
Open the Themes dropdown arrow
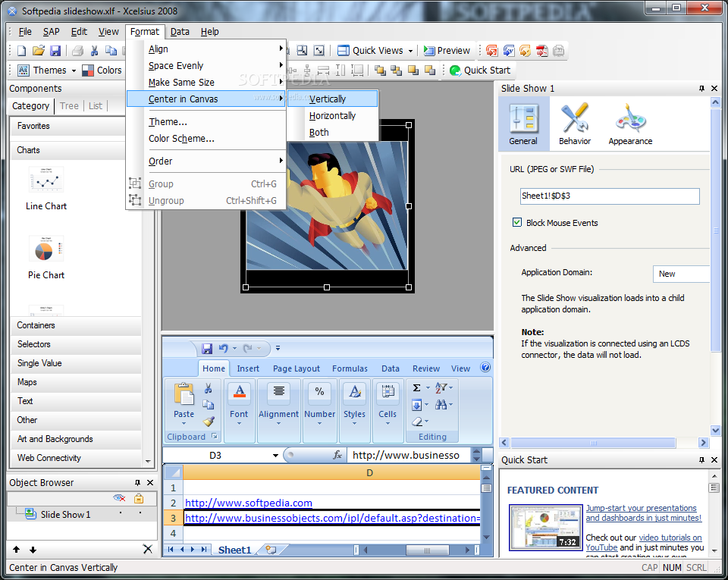[x=74, y=71]
